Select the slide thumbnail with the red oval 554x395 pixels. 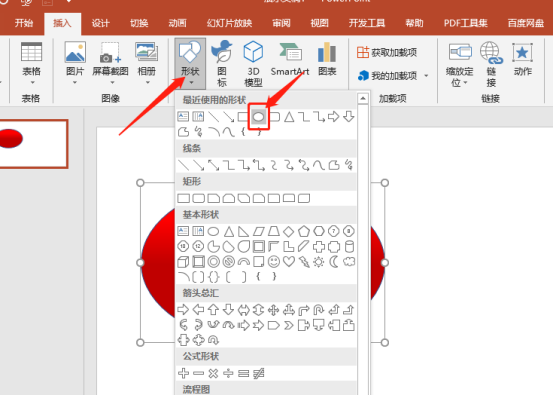[33, 144]
